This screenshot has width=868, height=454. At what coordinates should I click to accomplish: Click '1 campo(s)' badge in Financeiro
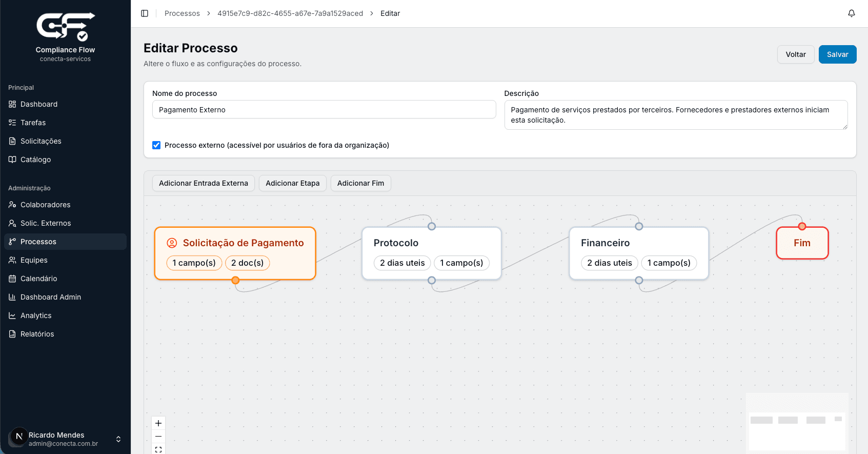point(669,263)
